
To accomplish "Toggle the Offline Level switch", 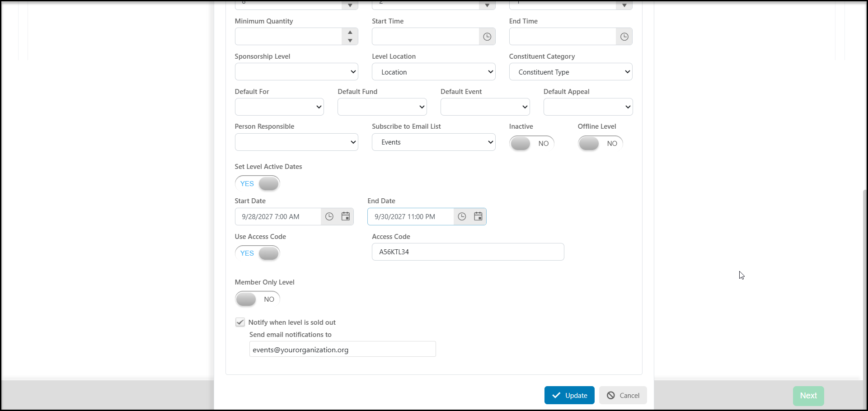I will click(x=600, y=144).
